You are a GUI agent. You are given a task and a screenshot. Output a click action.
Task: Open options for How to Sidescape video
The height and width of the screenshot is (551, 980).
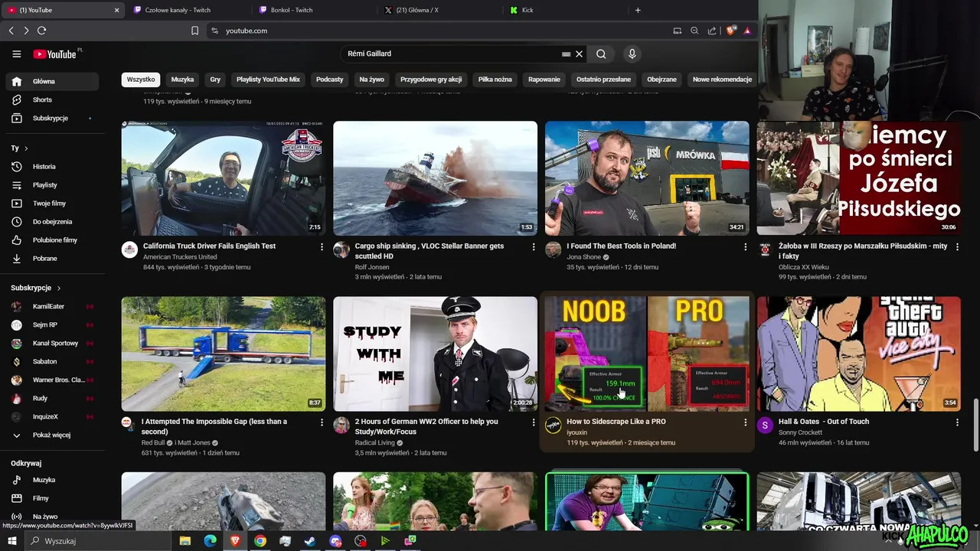[745, 422]
